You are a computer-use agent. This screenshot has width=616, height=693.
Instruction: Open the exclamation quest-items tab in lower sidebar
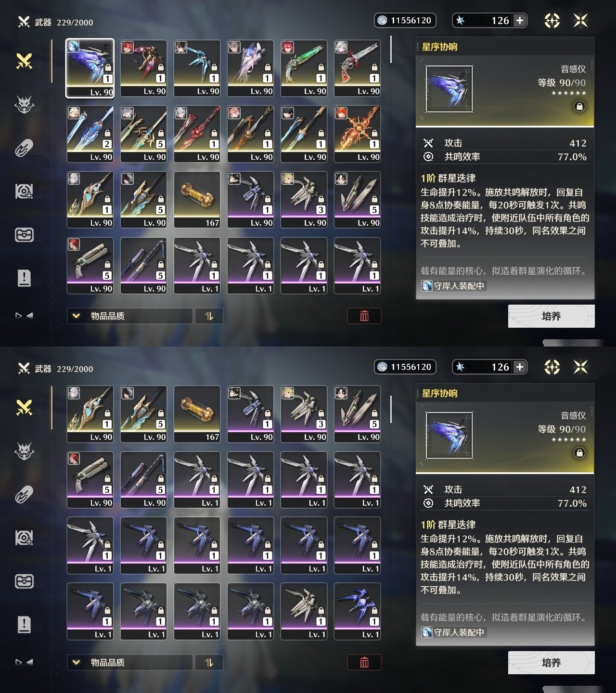pos(24,624)
